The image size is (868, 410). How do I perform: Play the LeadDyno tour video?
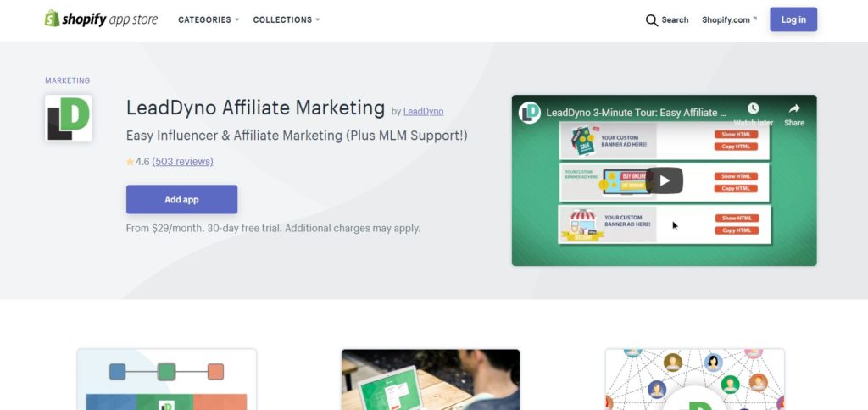click(x=665, y=180)
